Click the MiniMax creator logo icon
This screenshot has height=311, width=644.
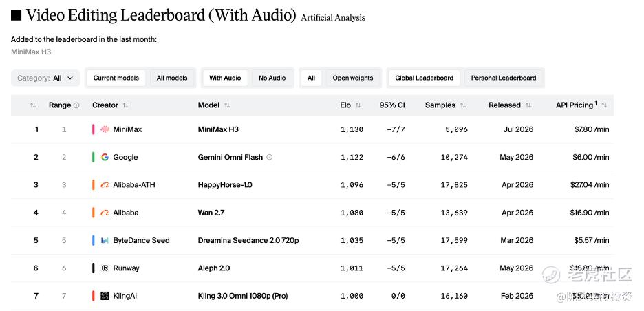click(105, 129)
